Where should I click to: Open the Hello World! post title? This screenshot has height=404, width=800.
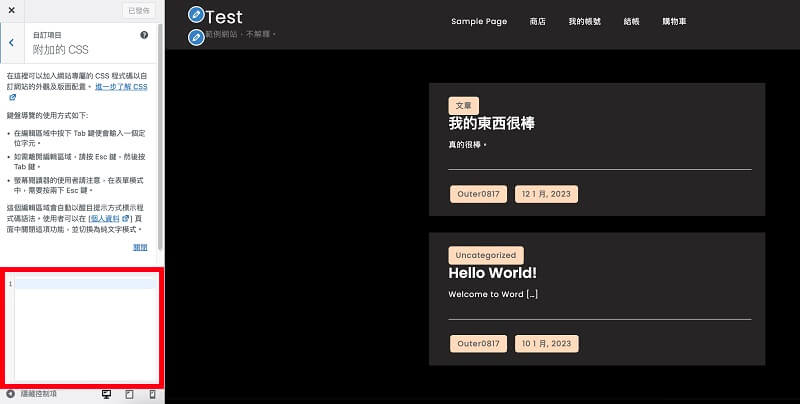click(492, 273)
